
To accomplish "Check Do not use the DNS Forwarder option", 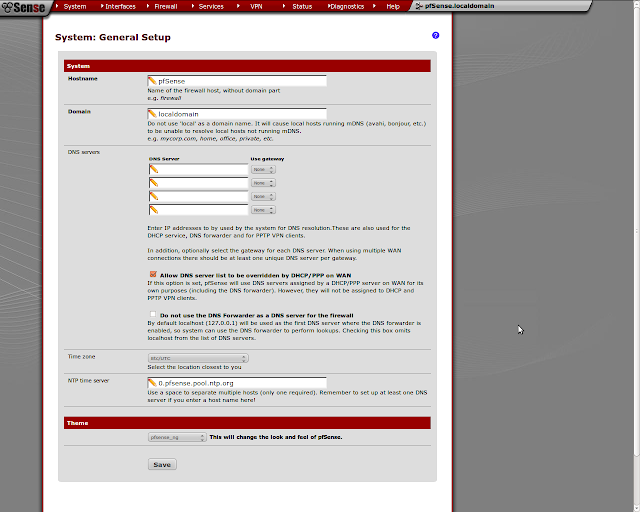I will [x=153, y=314].
